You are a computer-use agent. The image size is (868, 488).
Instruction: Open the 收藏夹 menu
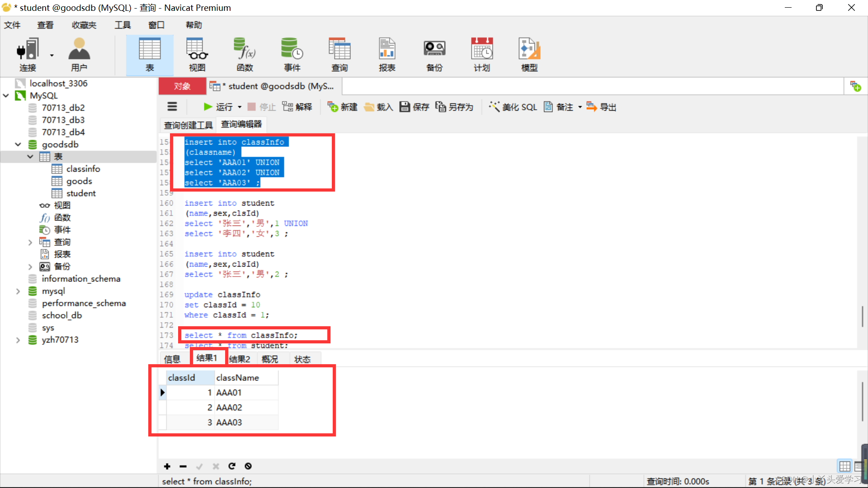[x=84, y=25]
